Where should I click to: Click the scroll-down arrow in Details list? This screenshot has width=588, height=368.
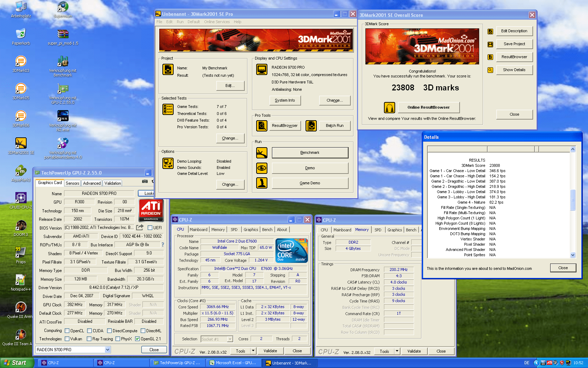[573, 255]
